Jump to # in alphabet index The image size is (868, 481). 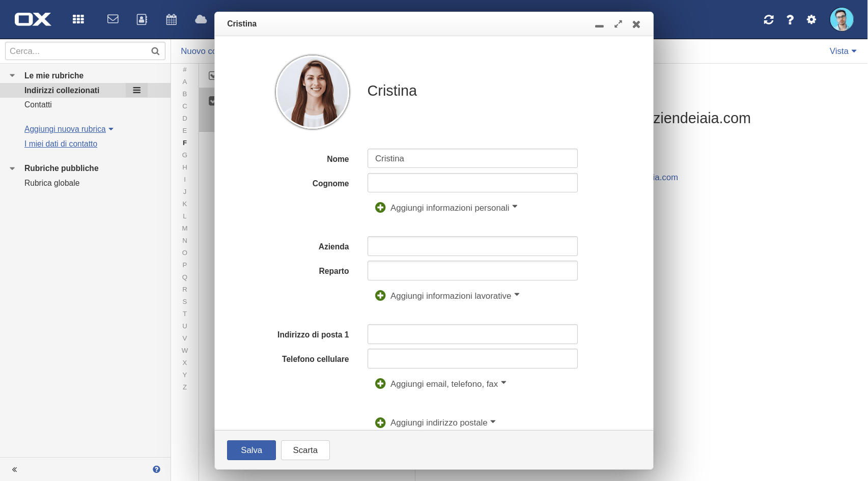tap(185, 69)
